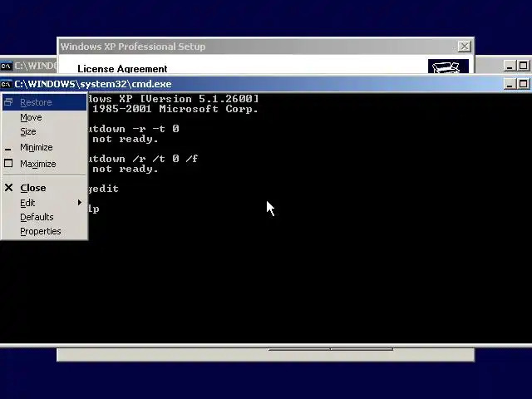Click the background cmd window's title icon

[x=6, y=66]
